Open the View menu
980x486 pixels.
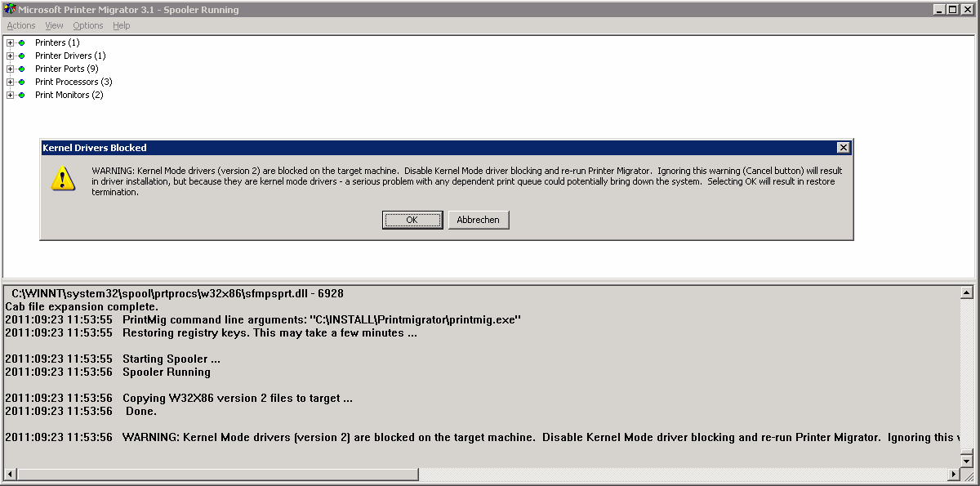pos(54,25)
